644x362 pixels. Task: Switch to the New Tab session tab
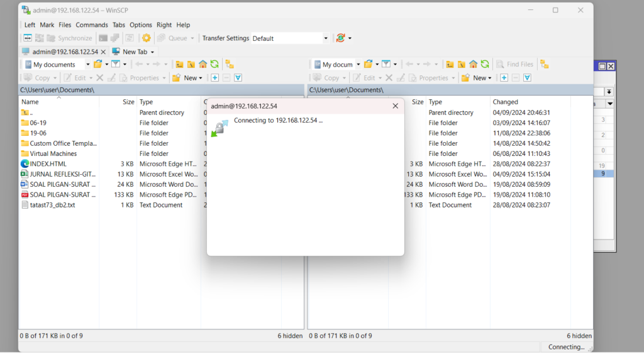click(x=134, y=52)
